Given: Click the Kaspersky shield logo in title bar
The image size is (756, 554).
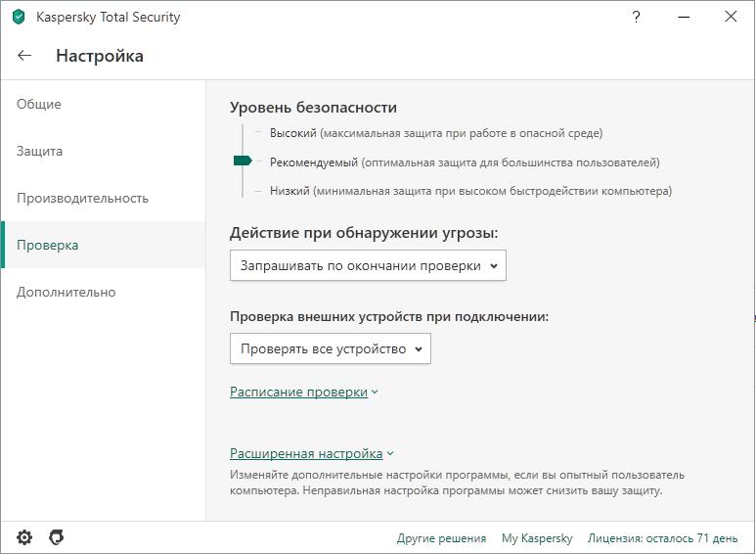Looking at the screenshot, I should [x=18, y=17].
